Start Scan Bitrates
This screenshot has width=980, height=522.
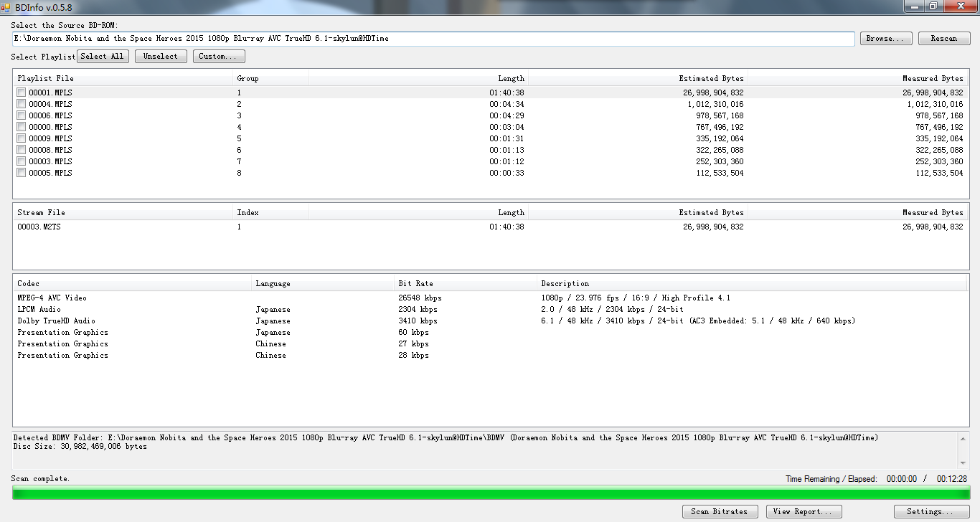pos(719,511)
